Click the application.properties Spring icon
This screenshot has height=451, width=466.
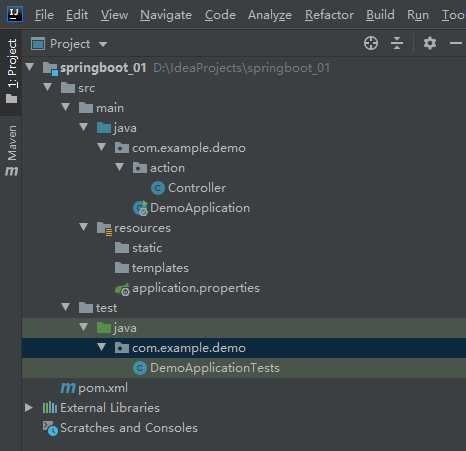[x=122, y=289]
